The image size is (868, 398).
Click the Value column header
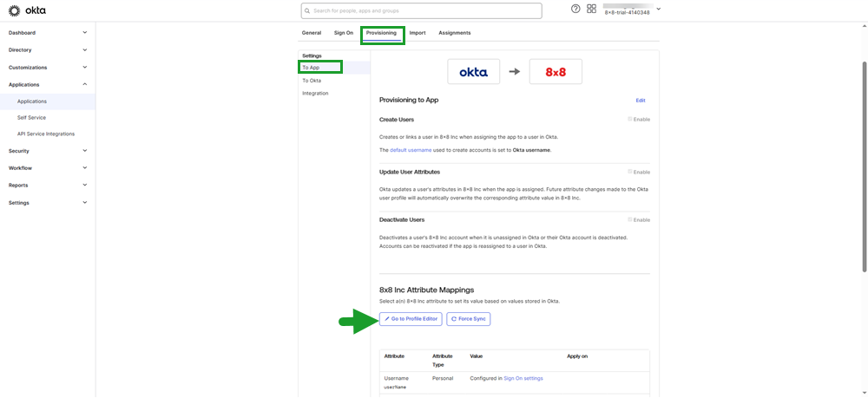476,356
